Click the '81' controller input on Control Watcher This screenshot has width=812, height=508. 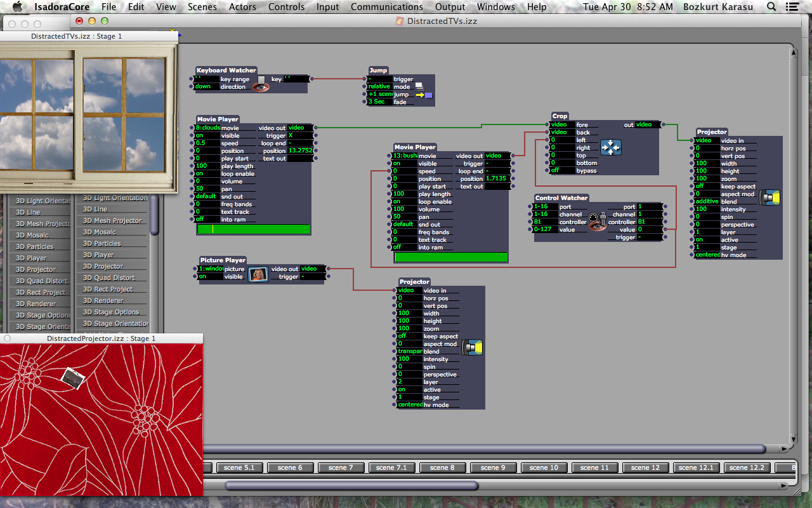(x=546, y=222)
